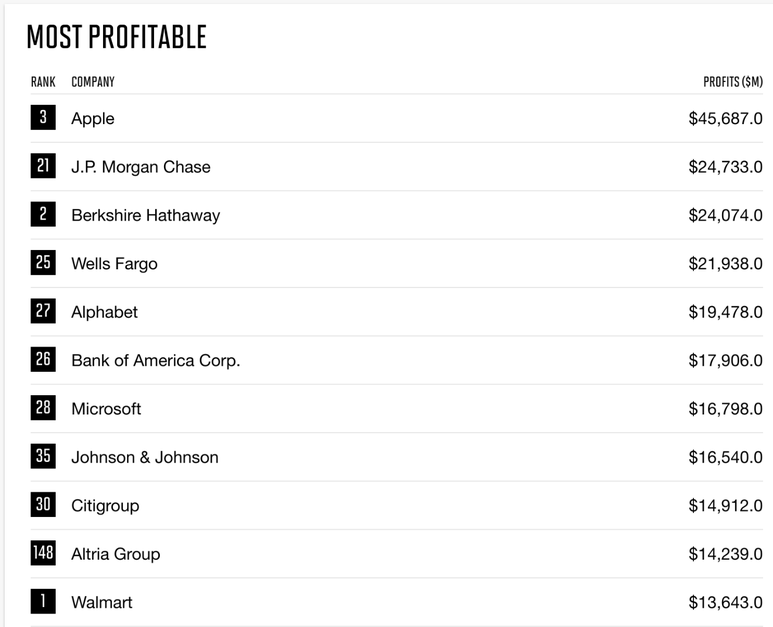Open the Citigroup company link
The height and width of the screenshot is (627, 773).
[105, 505]
